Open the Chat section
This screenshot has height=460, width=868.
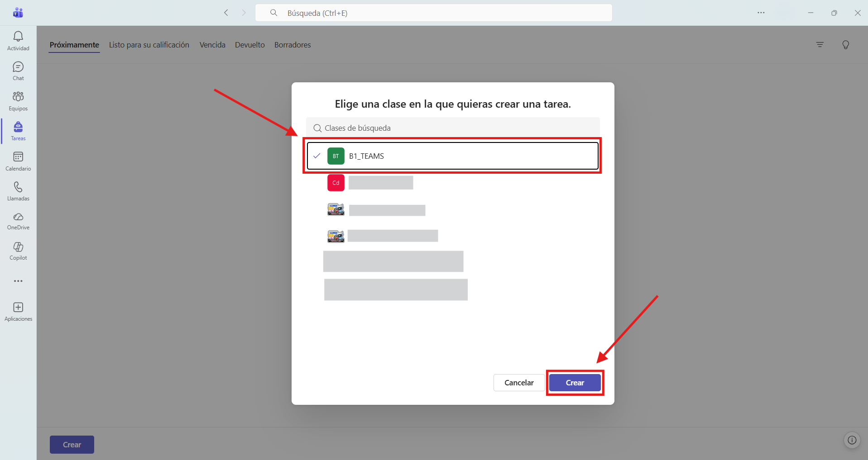pyautogui.click(x=18, y=71)
